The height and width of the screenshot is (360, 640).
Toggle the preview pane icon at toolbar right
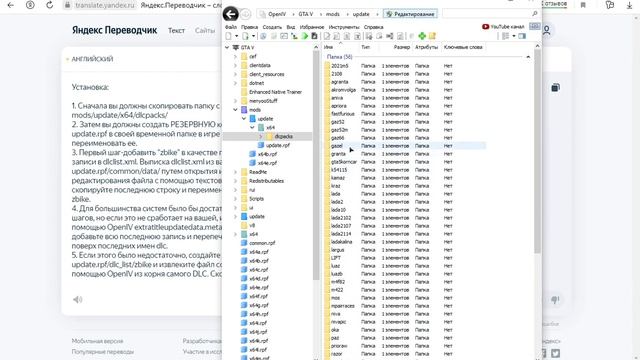point(522,36)
